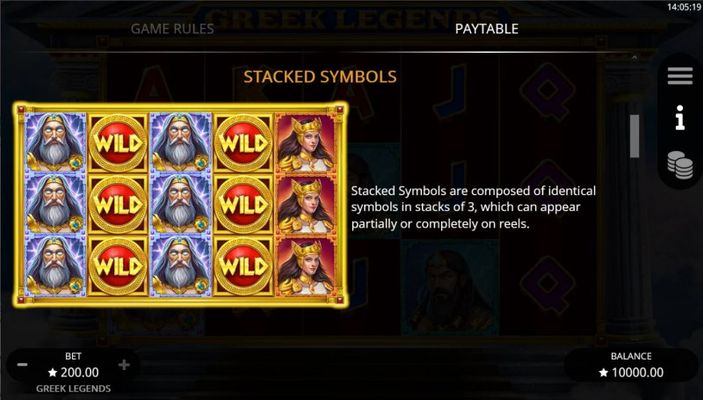The image size is (703, 400).
Task: Click the middle Wild symbol in fourth reel
Action: click(243, 204)
